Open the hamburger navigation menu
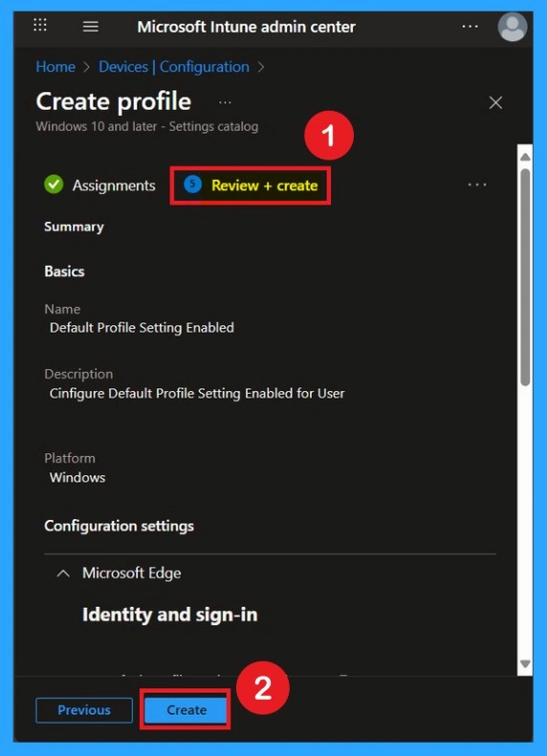 91,27
